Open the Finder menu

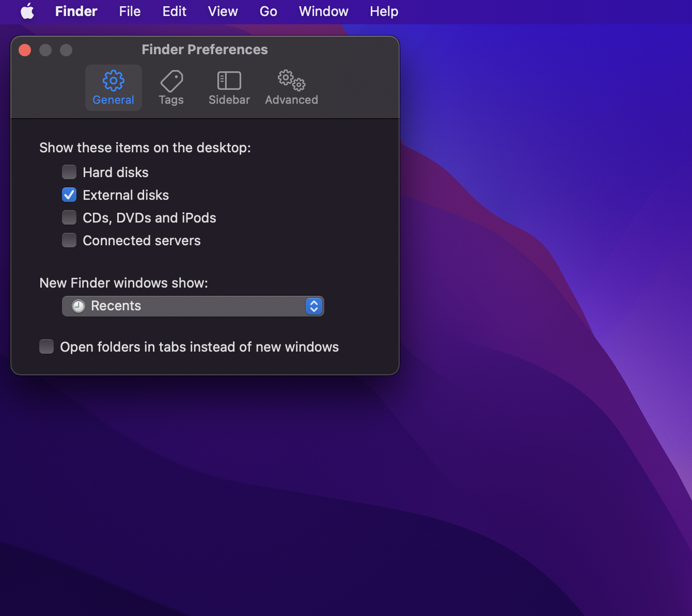tap(76, 11)
